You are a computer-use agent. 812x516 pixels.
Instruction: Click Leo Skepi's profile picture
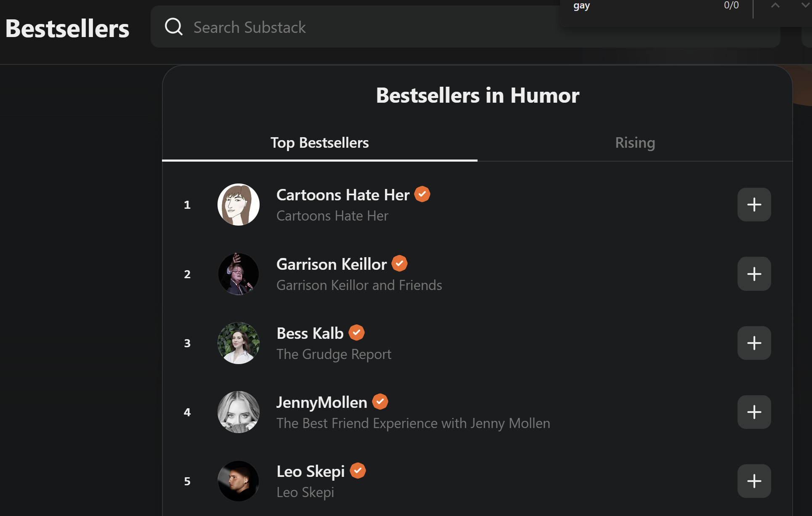coord(238,481)
